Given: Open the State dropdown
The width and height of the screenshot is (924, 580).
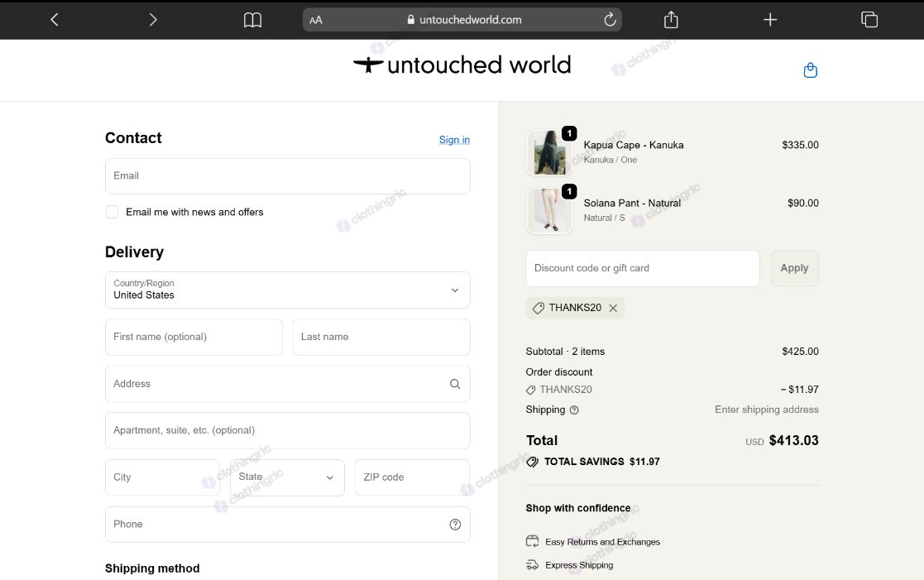Looking at the screenshot, I should (288, 477).
